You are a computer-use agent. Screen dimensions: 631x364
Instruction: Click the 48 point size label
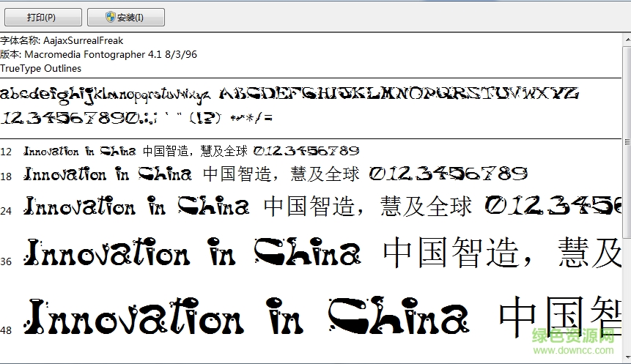click(x=6, y=330)
